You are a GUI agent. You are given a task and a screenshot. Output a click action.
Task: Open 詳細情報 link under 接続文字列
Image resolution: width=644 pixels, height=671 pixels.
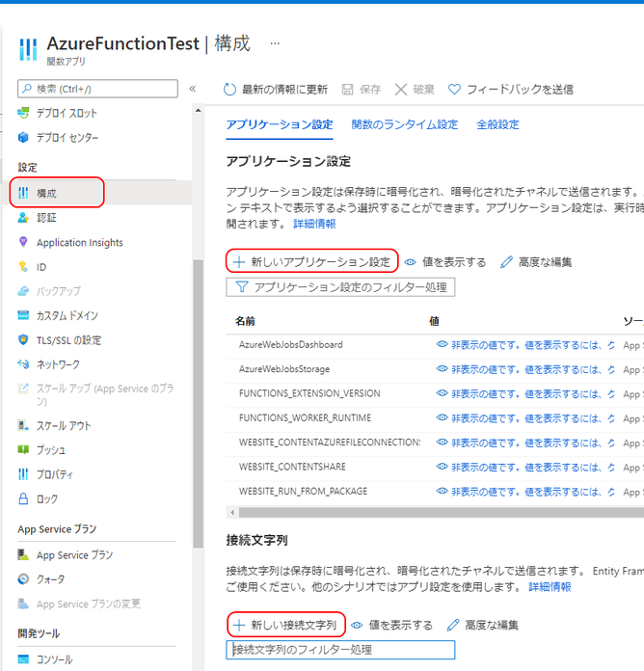click(x=550, y=587)
